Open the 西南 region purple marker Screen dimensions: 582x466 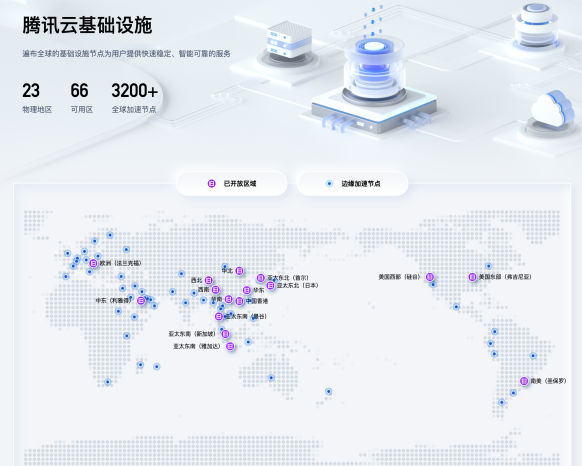pyautogui.click(x=216, y=289)
